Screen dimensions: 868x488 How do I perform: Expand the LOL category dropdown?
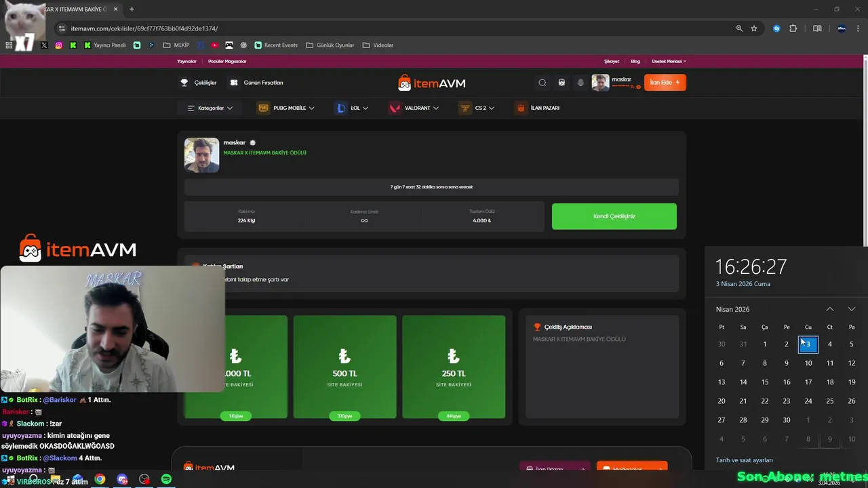352,108
